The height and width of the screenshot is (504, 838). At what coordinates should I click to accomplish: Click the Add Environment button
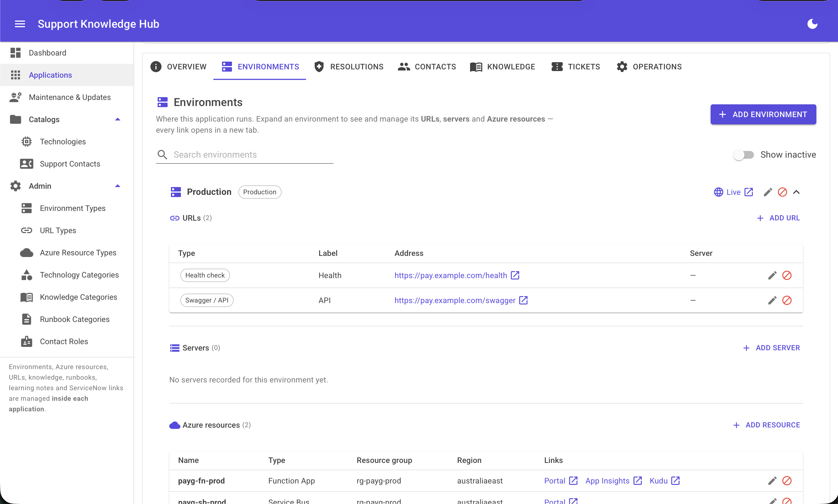click(x=763, y=114)
